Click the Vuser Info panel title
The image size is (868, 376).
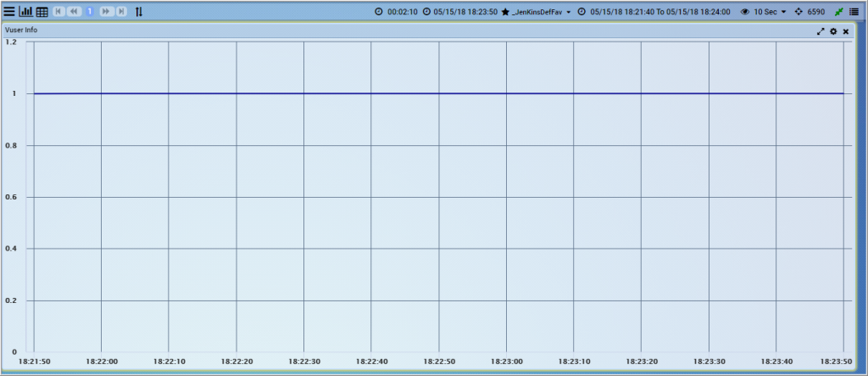[x=21, y=30]
